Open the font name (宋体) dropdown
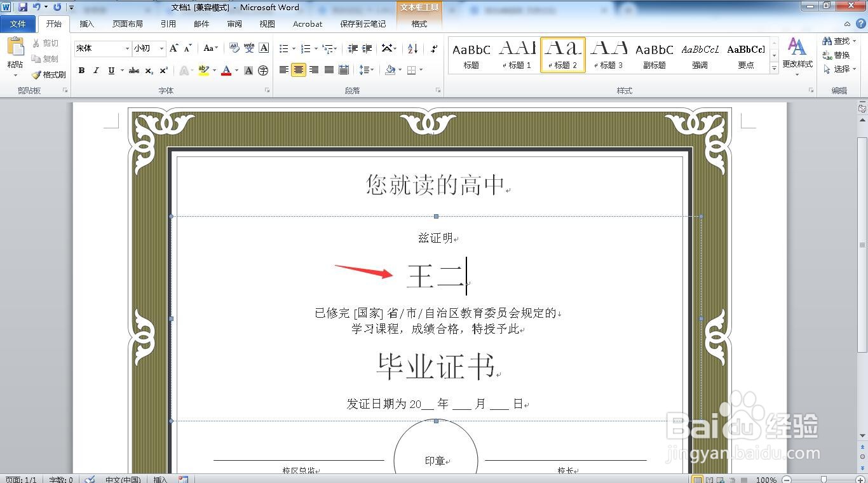Screen dimensions: 868x483 (127, 48)
